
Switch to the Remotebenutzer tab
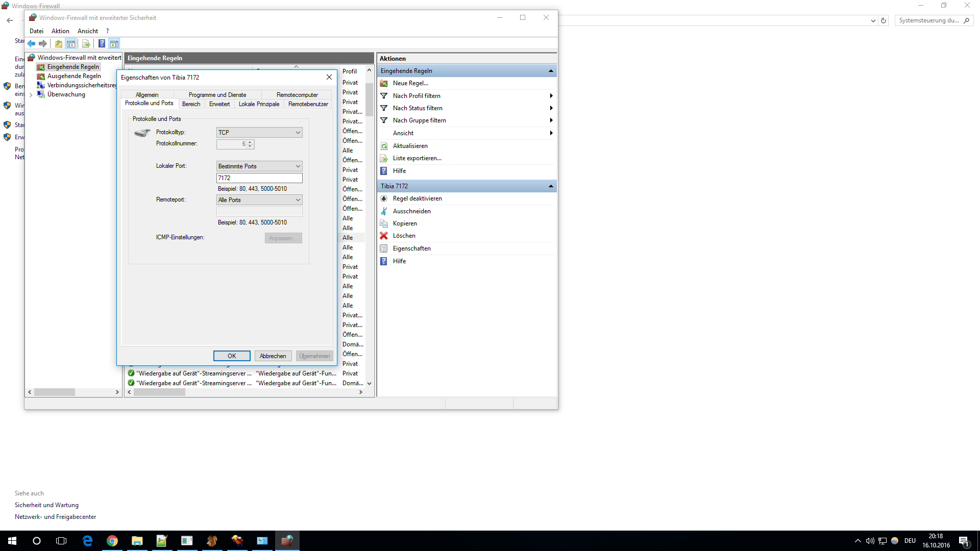coord(308,104)
